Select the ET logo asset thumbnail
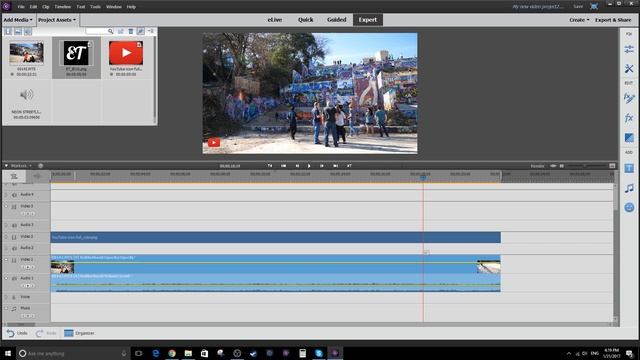 tap(76, 53)
